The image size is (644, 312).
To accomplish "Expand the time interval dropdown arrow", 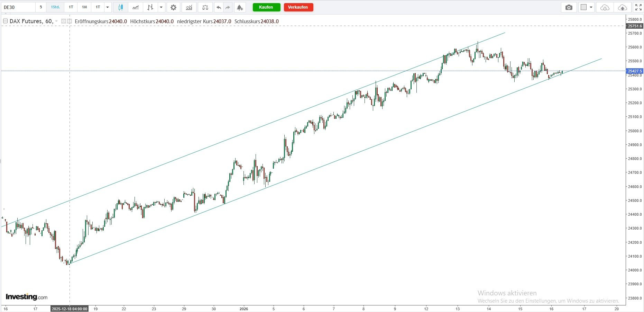I will point(108,7).
